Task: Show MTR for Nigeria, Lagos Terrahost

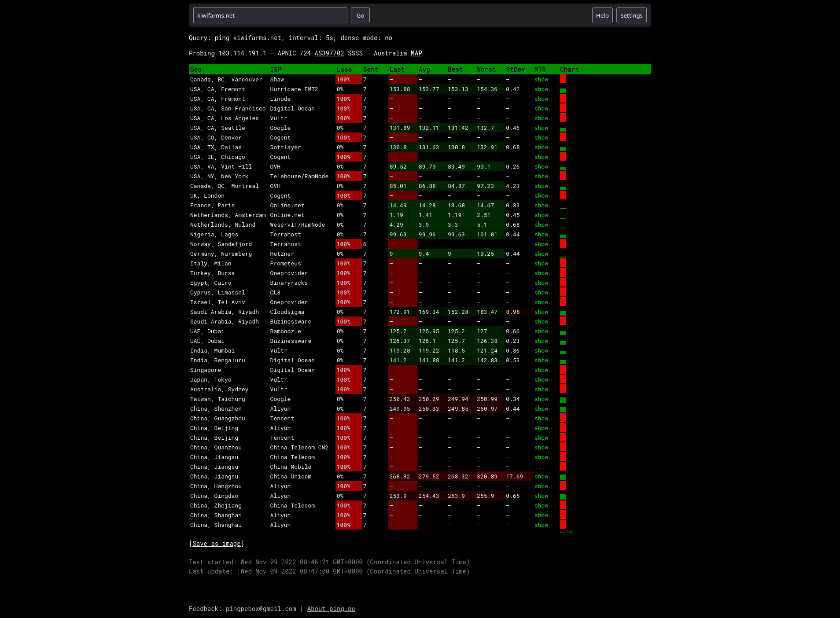Action: point(541,235)
